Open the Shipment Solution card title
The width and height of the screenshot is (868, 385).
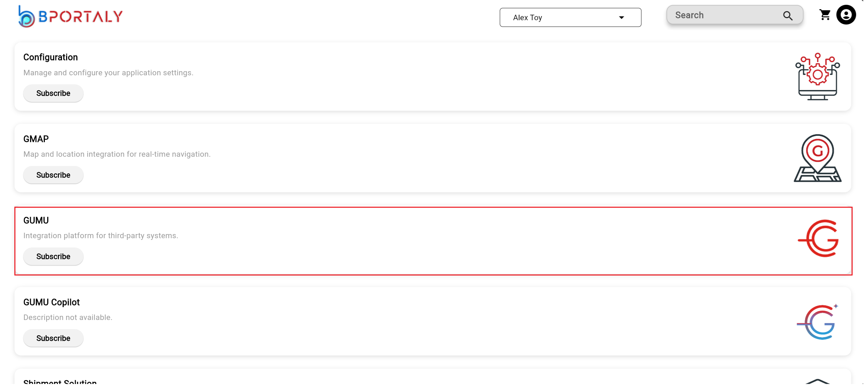[x=60, y=382]
